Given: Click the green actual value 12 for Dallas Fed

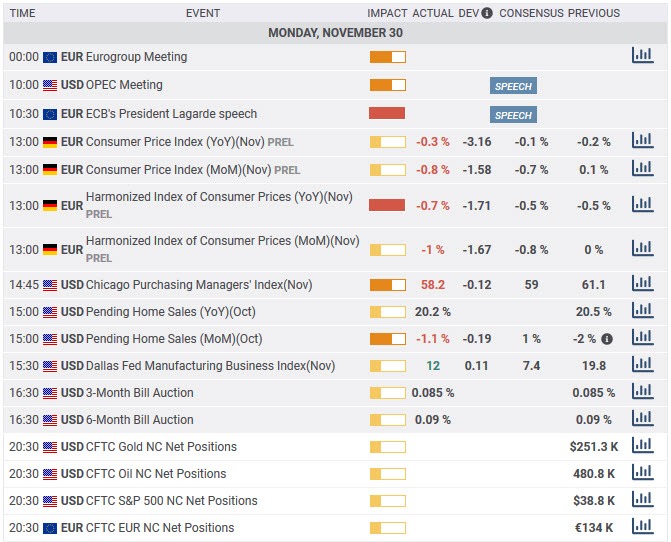Looking at the screenshot, I should tap(433, 366).
